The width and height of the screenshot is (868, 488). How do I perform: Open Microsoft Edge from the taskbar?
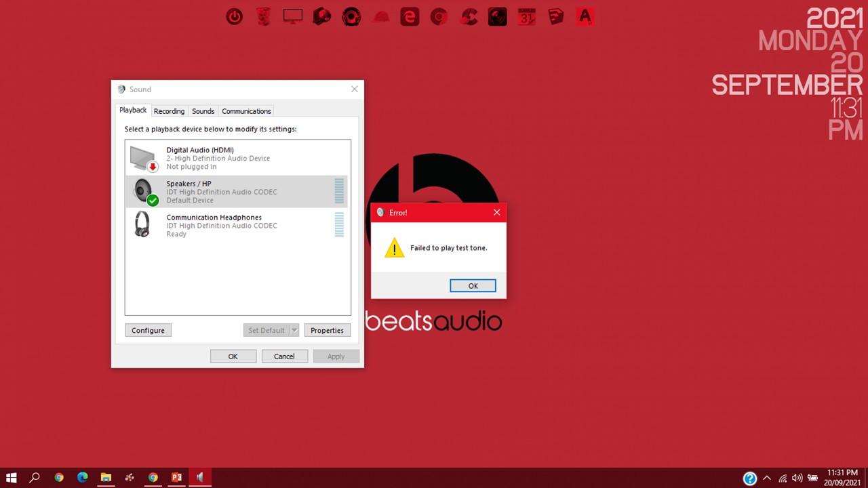82,477
